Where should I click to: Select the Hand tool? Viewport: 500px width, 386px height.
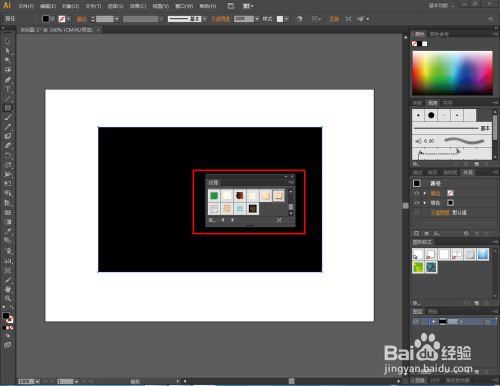8,289
